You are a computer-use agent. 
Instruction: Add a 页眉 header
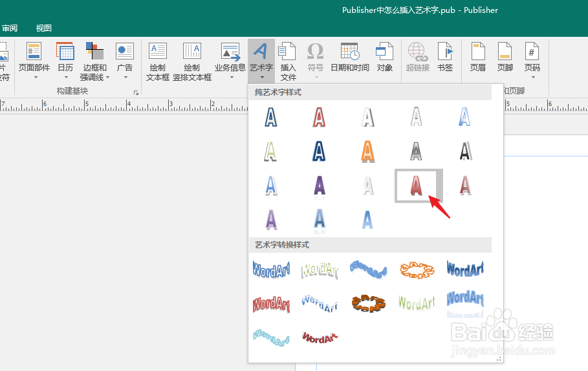coord(478,56)
